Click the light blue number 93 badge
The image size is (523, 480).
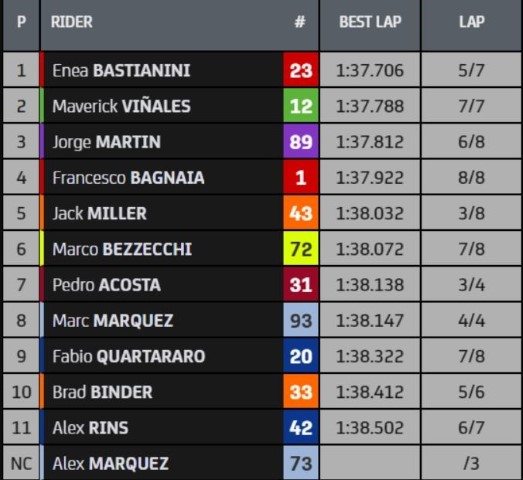coord(301,320)
